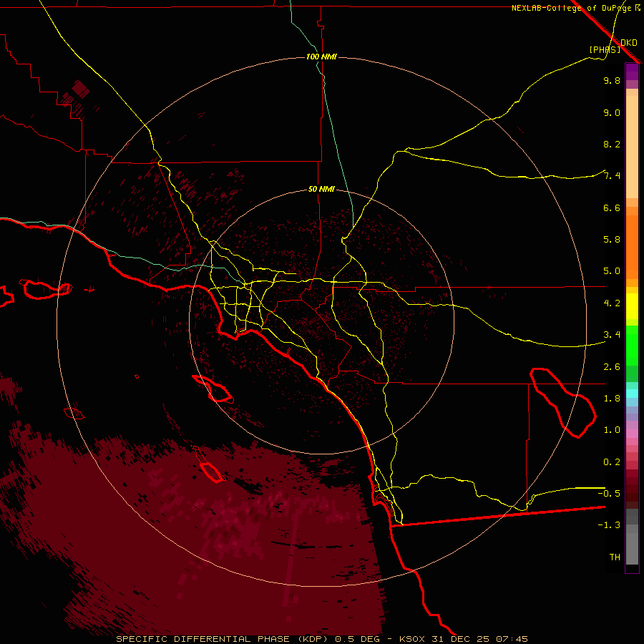Click the 100 NMI range ring label
644x644 pixels.
[321, 57]
